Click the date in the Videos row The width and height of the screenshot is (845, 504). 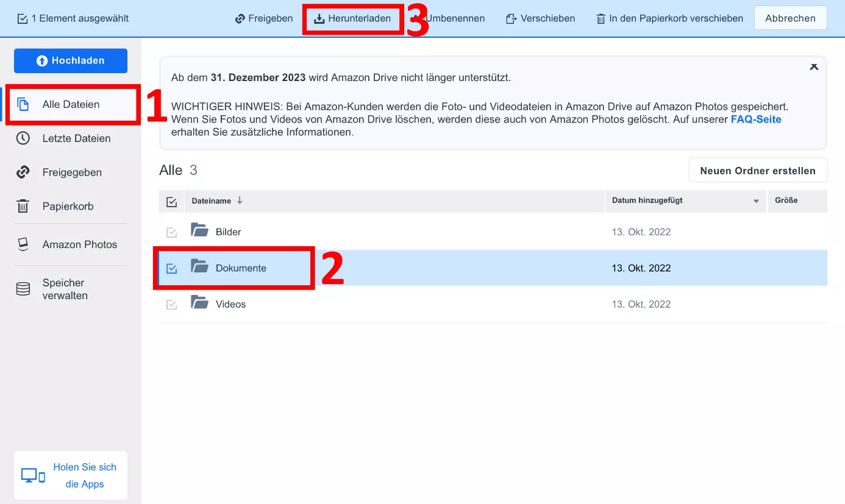(x=641, y=304)
